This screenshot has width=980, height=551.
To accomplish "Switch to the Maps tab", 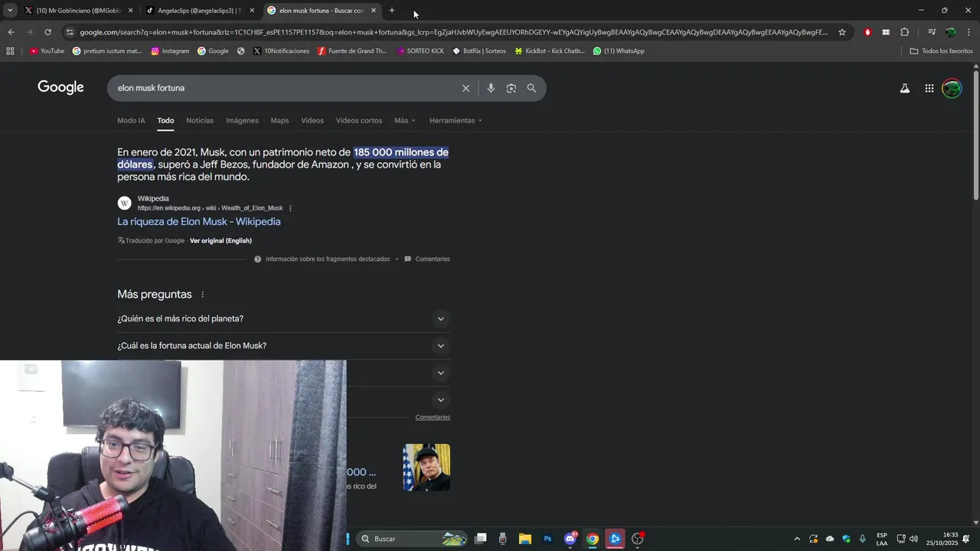I will tap(279, 121).
